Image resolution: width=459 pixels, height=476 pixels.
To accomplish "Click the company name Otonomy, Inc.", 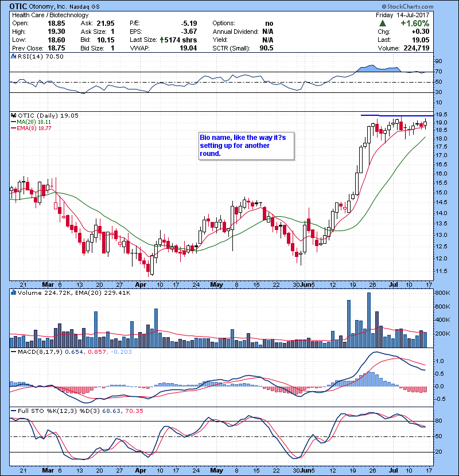I will (48, 6).
